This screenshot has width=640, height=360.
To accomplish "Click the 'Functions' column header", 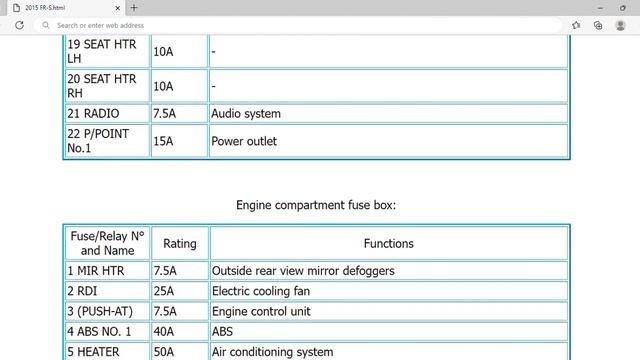I will [x=388, y=243].
